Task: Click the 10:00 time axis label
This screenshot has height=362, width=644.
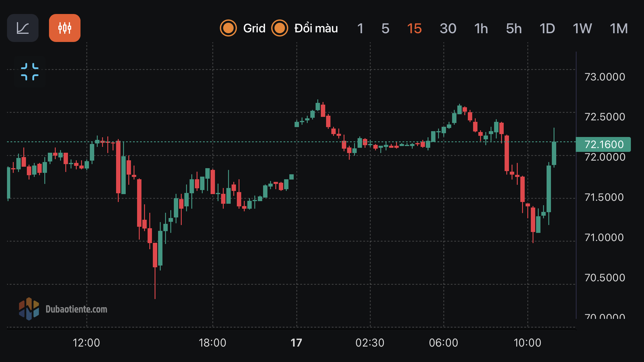Action: (x=527, y=343)
